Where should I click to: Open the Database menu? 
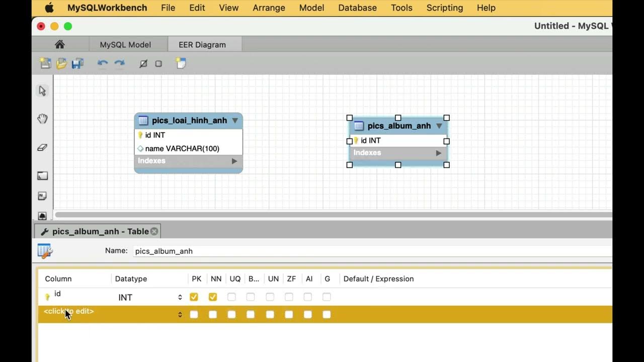(x=357, y=8)
